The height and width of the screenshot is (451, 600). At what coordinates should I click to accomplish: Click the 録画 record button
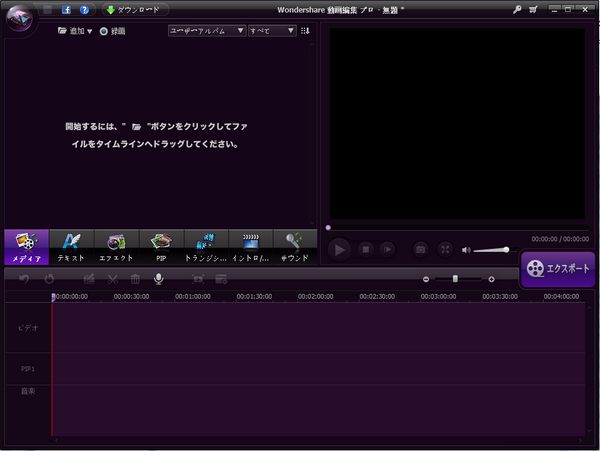pyautogui.click(x=112, y=31)
